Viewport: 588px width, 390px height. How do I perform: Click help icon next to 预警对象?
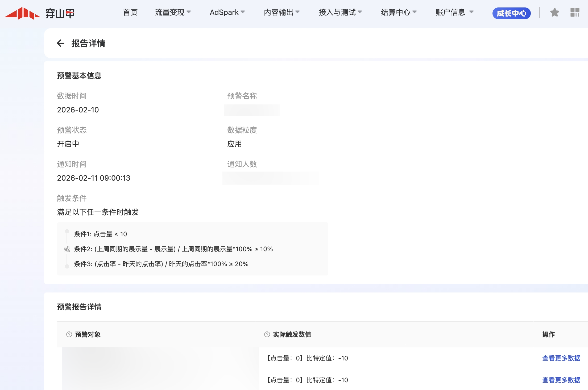69,334
